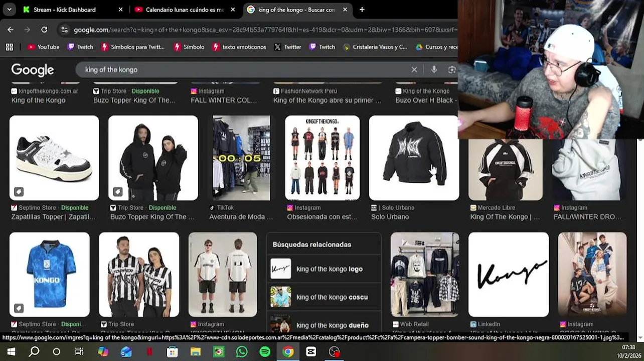Open the tab search dropdown
644x361 pixels.
click(x=9, y=10)
